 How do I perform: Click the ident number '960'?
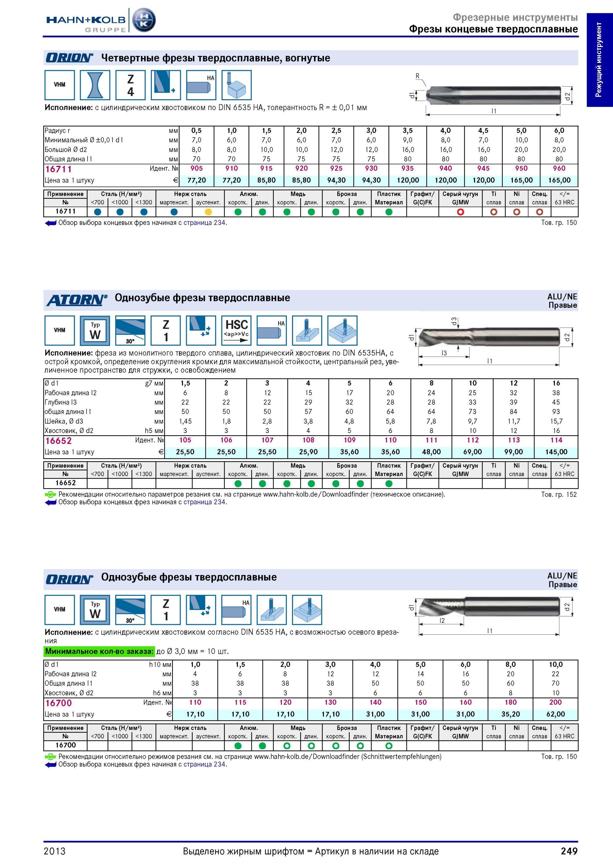tap(559, 168)
